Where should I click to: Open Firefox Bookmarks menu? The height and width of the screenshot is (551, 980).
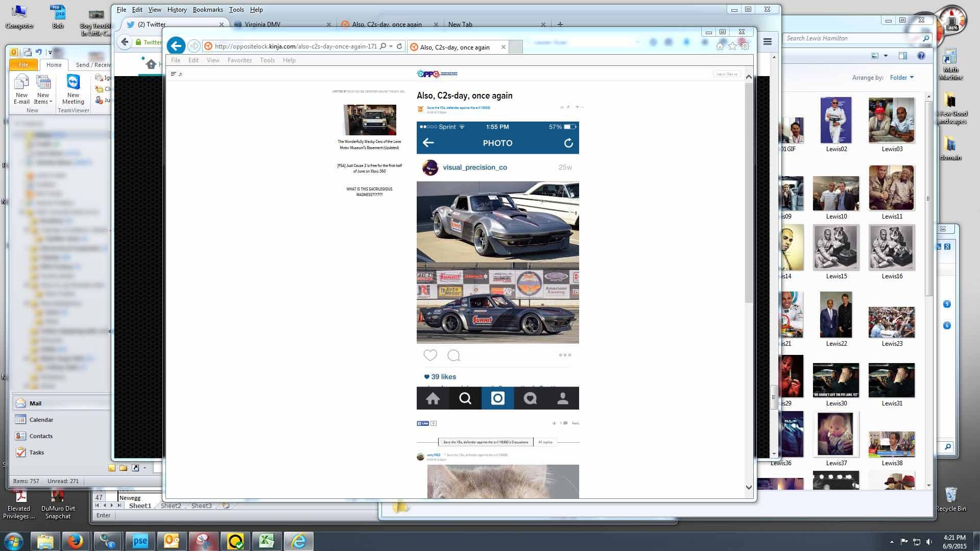pos(208,10)
